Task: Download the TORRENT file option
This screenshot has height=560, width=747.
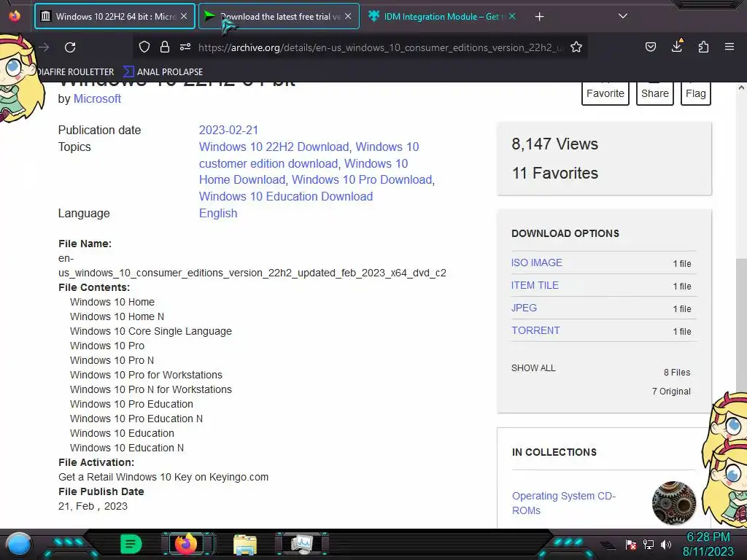Action: [535, 330]
